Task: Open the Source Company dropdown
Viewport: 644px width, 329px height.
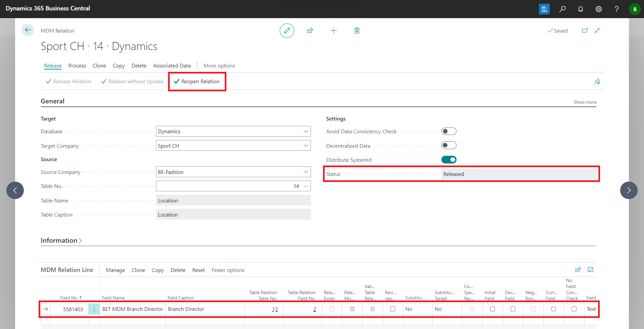Action: [306, 172]
